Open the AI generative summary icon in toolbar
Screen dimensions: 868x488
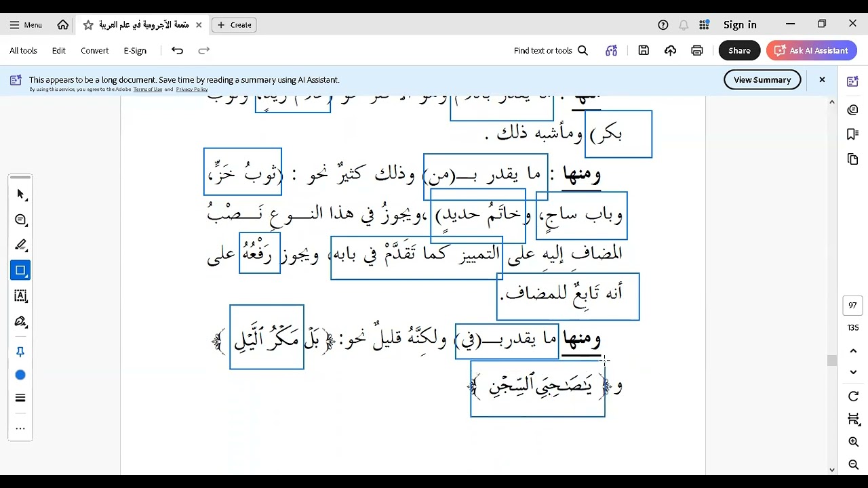point(612,51)
